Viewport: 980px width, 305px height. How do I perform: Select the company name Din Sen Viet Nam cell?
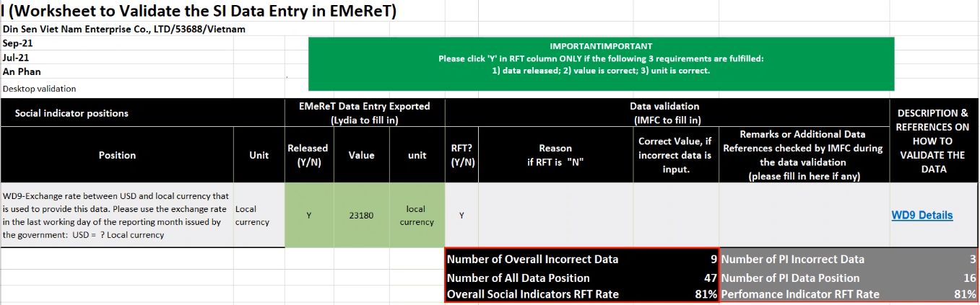click(124, 30)
